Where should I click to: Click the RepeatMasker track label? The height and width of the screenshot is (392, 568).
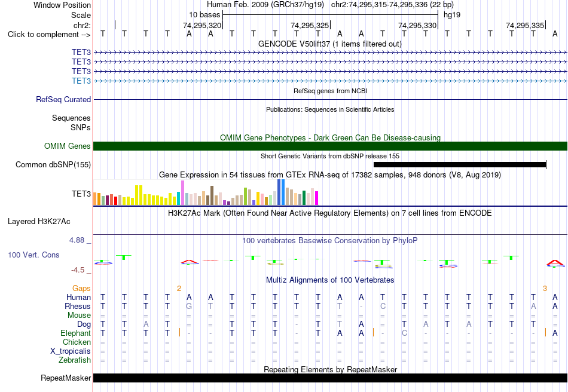tap(66, 378)
